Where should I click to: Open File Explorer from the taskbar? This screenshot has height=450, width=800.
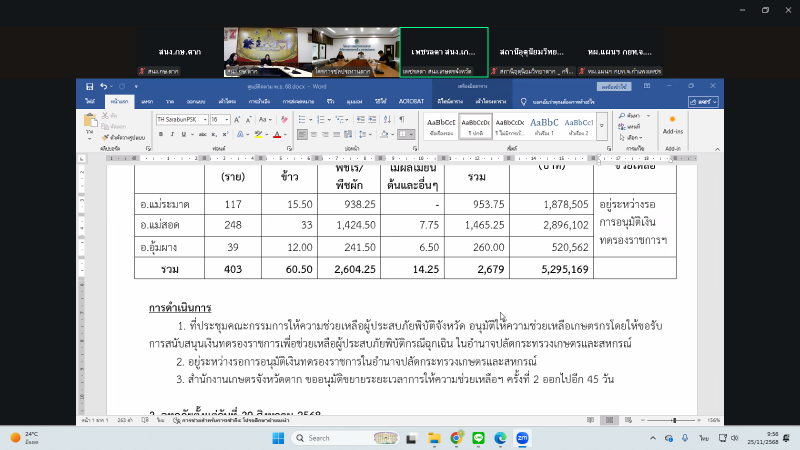point(433,438)
